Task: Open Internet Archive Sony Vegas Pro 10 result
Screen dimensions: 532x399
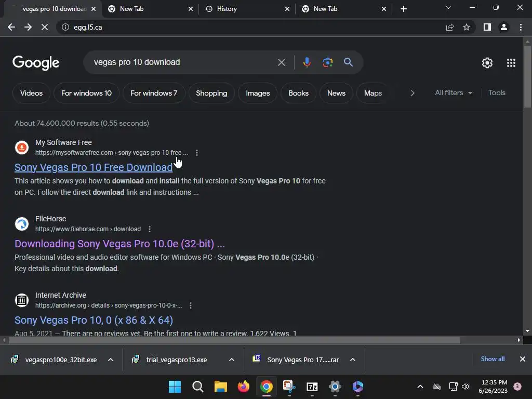Action: tap(94, 320)
